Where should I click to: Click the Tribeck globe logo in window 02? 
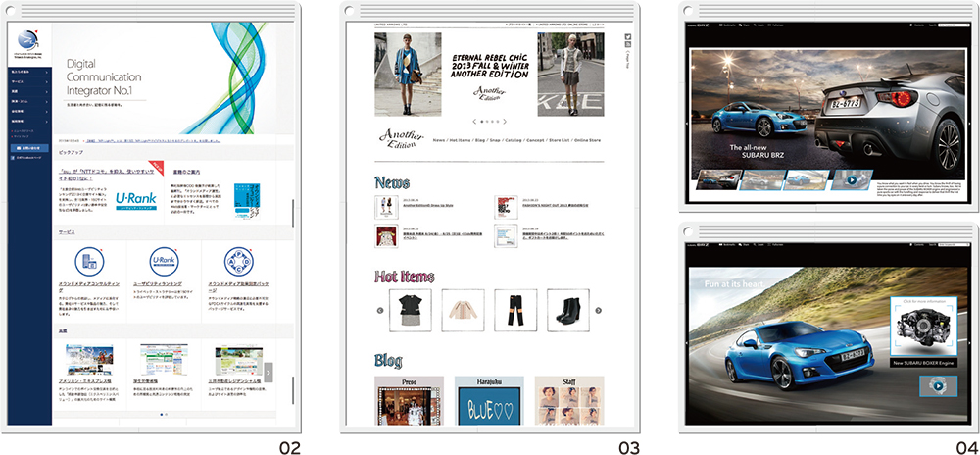[26, 41]
